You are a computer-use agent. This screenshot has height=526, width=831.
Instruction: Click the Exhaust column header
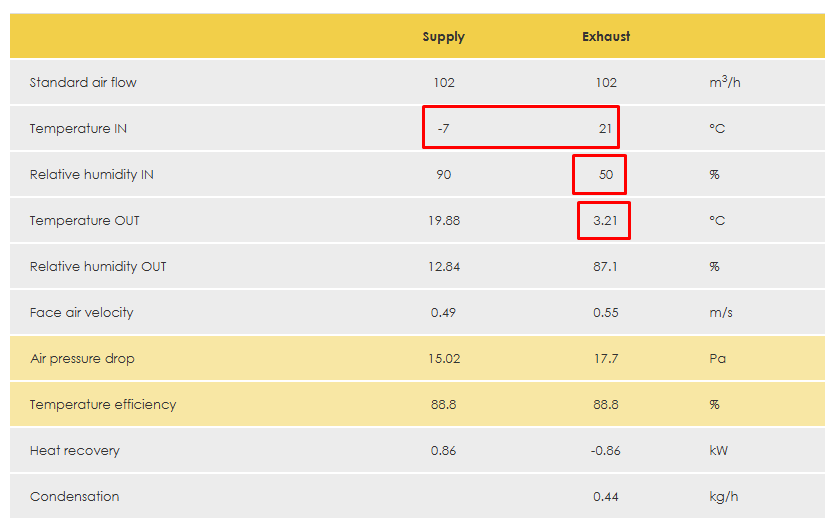tap(606, 37)
